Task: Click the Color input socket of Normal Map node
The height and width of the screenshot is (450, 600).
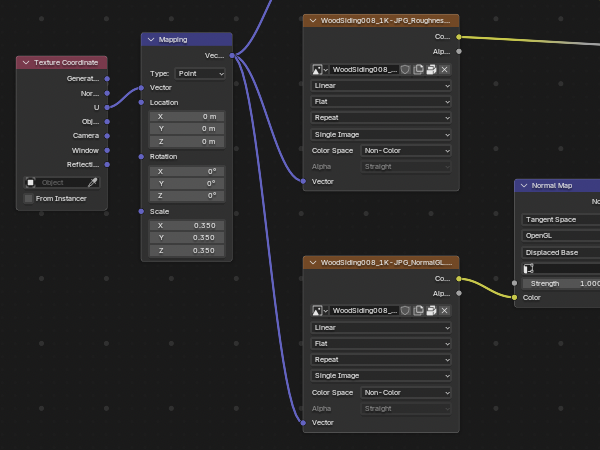Action: click(x=514, y=297)
